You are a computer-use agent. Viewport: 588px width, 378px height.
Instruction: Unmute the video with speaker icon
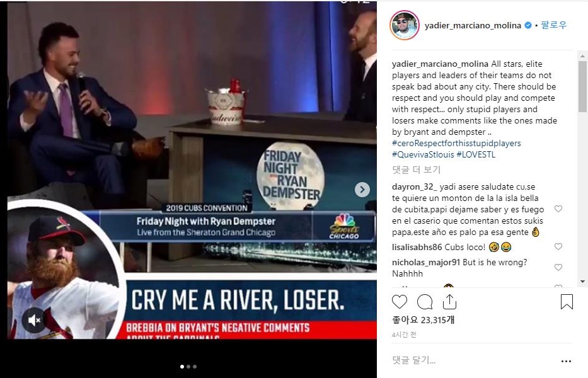coord(34,320)
